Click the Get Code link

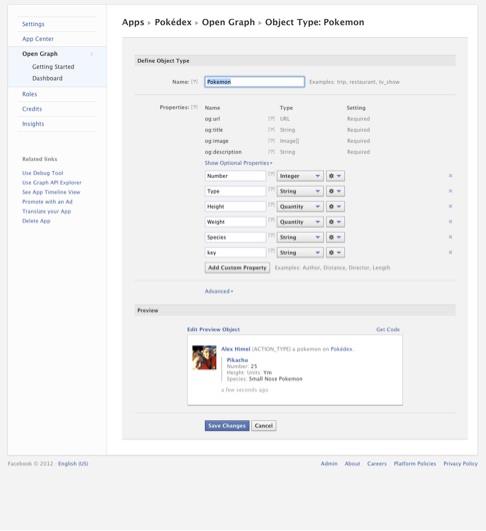coord(388,330)
